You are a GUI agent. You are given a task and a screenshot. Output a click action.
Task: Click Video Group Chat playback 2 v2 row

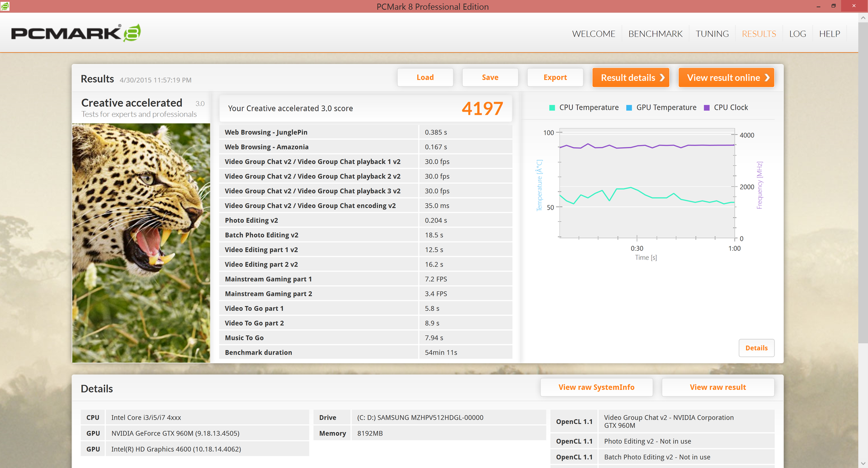click(366, 176)
